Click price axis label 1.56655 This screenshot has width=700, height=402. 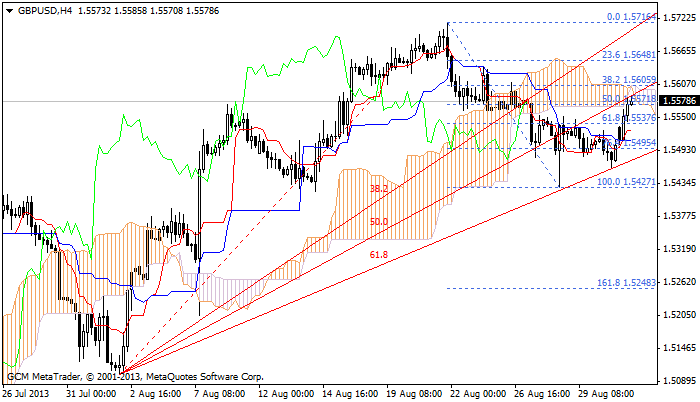tap(679, 51)
